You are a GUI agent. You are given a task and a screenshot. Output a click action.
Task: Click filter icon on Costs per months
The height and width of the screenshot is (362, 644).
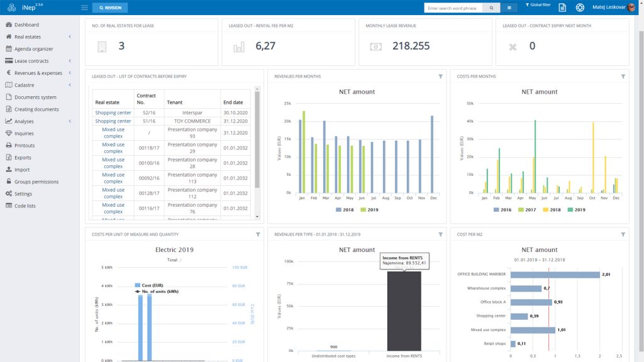pyautogui.click(x=623, y=77)
